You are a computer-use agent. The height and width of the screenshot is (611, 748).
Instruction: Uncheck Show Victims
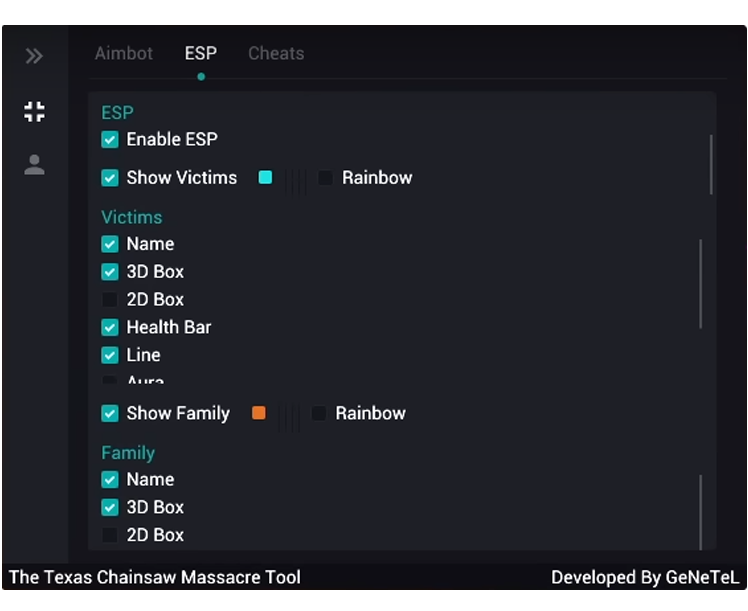(x=110, y=178)
